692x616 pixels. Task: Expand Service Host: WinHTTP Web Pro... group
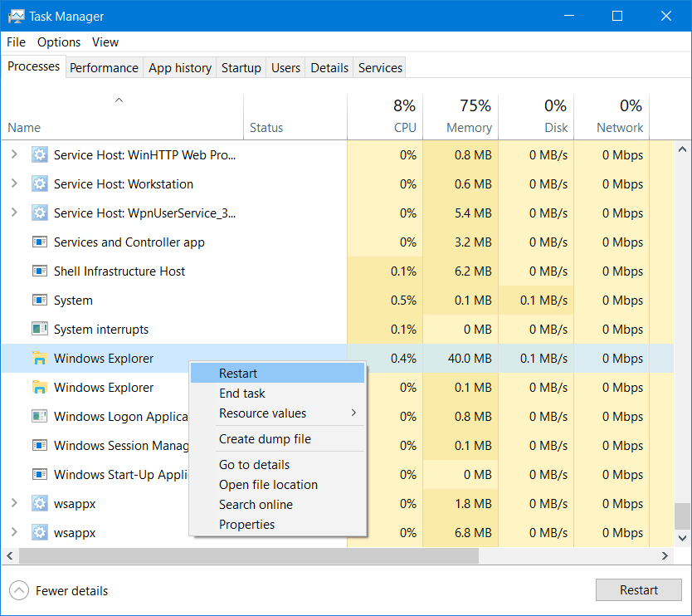coord(15,154)
